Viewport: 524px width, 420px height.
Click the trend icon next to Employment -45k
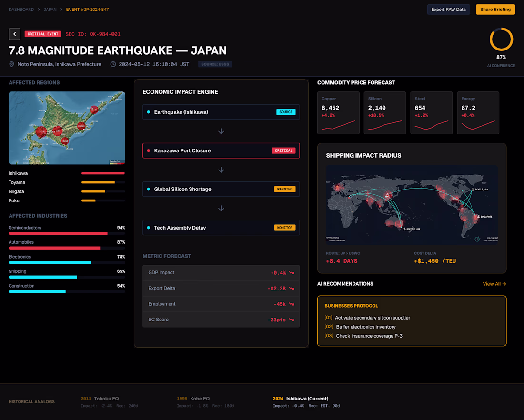(x=292, y=304)
